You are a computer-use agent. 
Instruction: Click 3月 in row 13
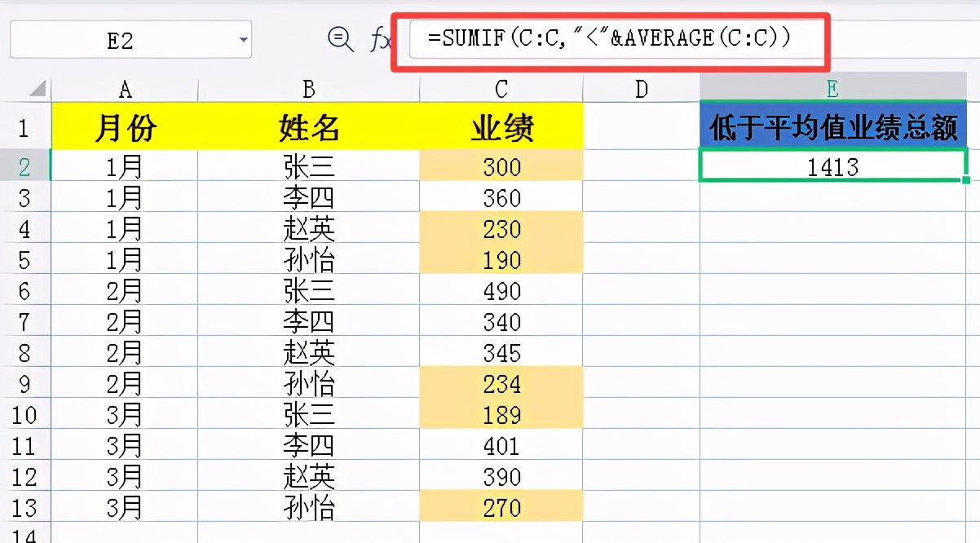coord(125,507)
